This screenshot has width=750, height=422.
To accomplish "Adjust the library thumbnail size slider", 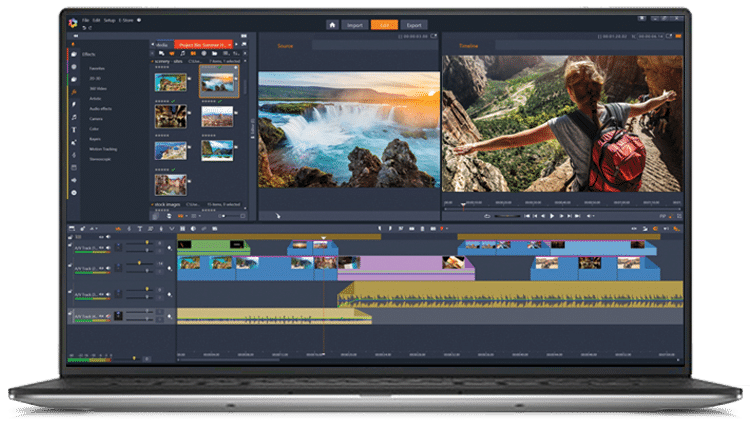I will click(232, 216).
